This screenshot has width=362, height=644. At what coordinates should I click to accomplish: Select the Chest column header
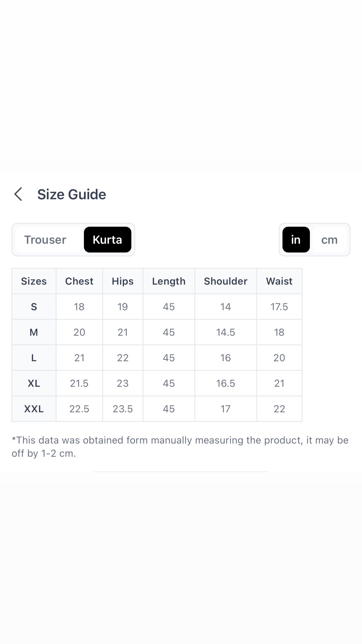(79, 281)
